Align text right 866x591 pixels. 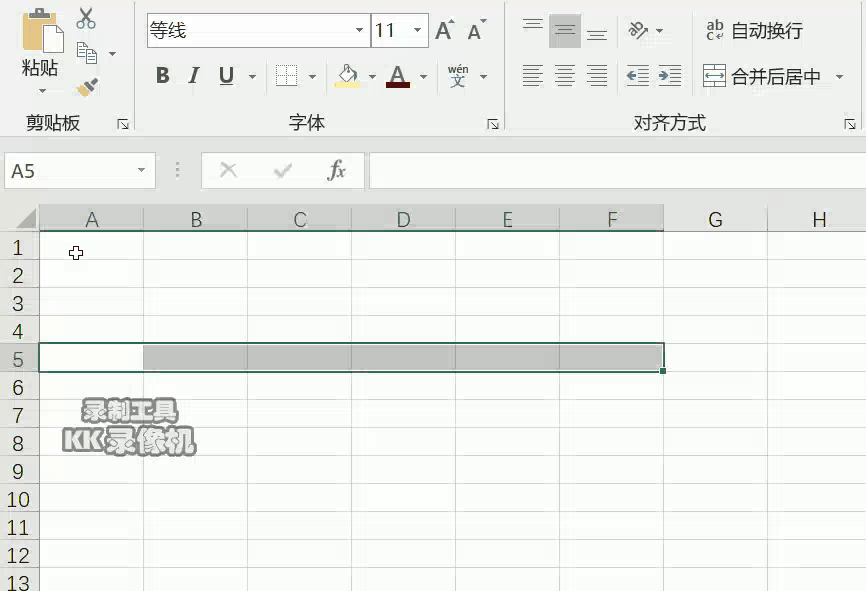click(x=597, y=76)
